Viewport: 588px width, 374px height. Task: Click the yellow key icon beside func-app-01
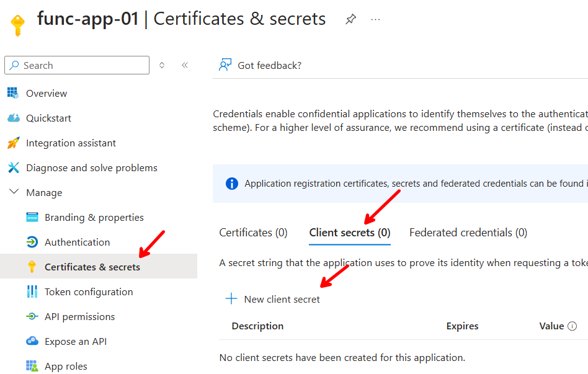coord(17,25)
